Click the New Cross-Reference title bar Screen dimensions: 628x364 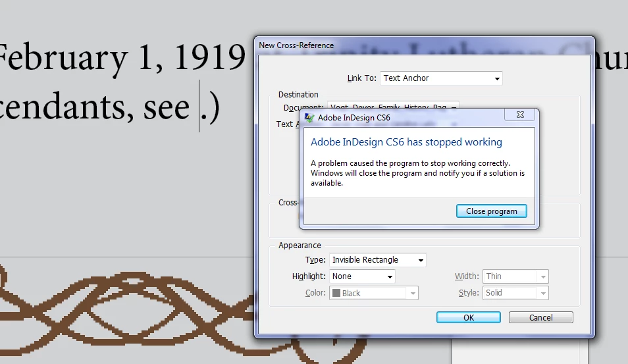(x=425, y=45)
